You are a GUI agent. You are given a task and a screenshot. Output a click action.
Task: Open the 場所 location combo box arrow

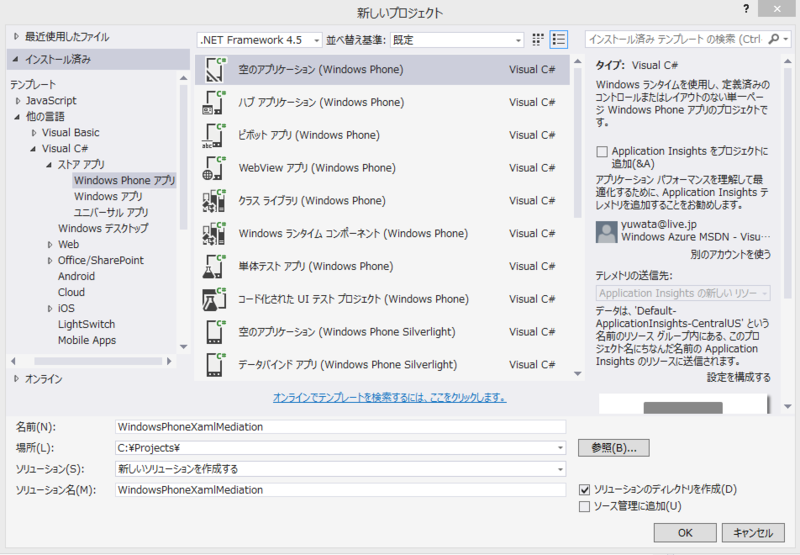tap(560, 448)
